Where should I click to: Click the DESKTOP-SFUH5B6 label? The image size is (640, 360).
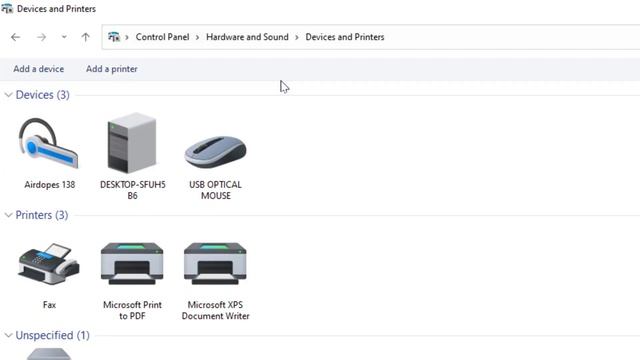133,190
